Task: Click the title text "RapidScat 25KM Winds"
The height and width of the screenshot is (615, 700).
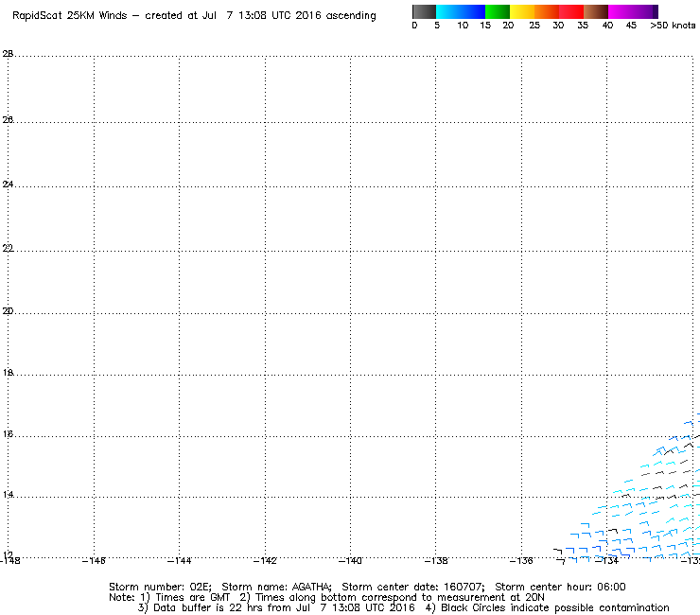Action: coord(70,16)
